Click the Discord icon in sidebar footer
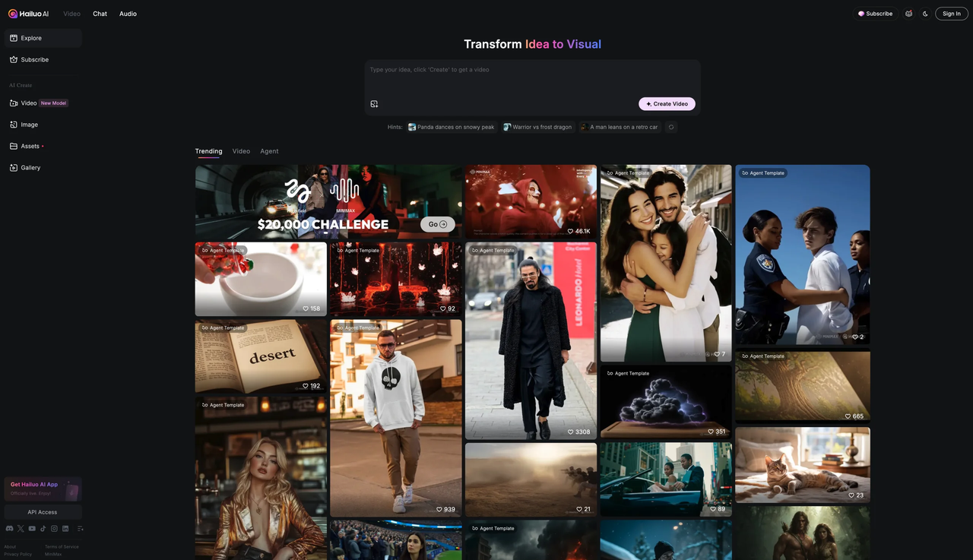Image resolution: width=973 pixels, height=560 pixels. [x=9, y=529]
